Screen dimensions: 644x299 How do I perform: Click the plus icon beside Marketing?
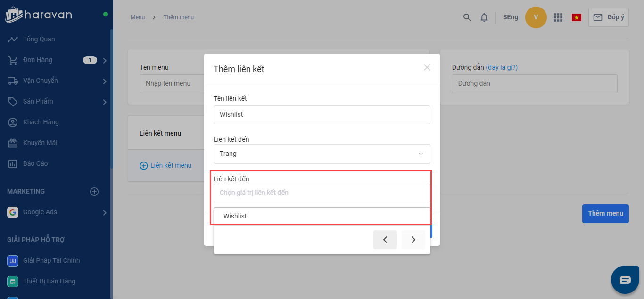pyautogui.click(x=94, y=192)
